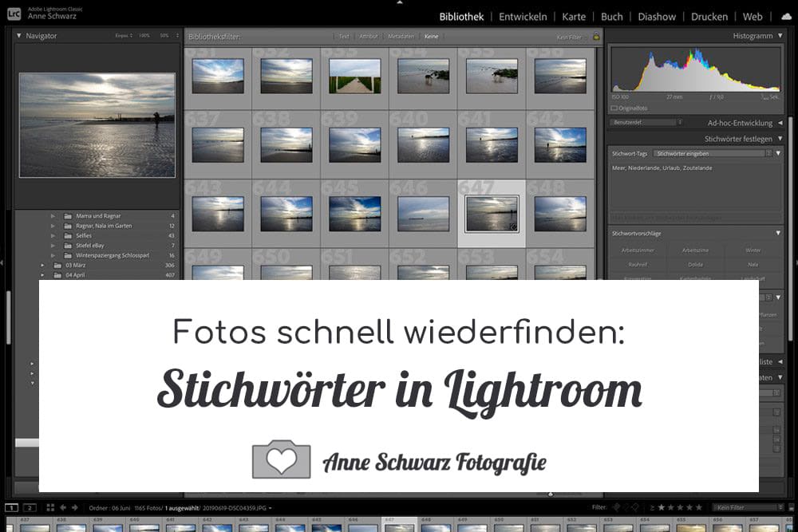The width and height of the screenshot is (798, 532).
Task: Select Metadaten in the library filter bar
Action: (x=401, y=36)
